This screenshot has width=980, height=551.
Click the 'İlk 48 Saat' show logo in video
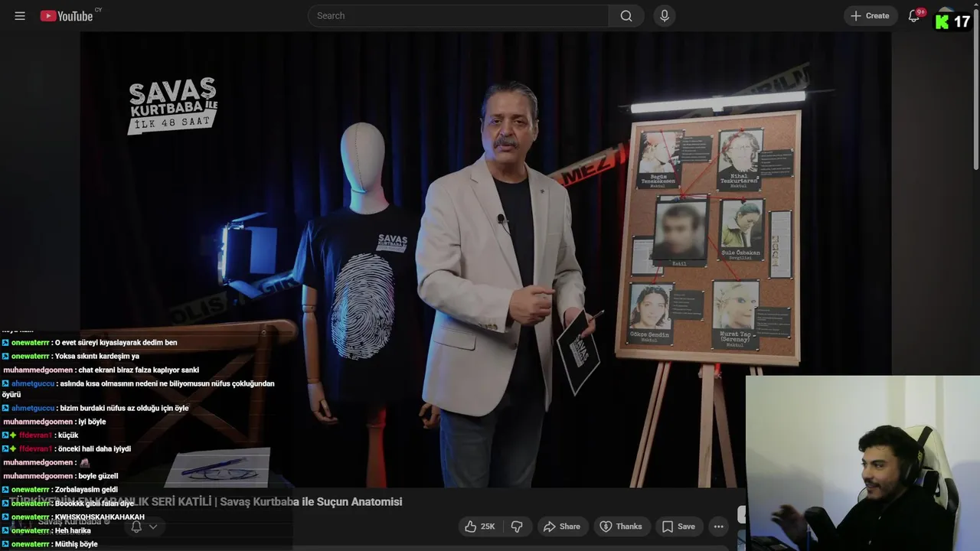(x=173, y=106)
